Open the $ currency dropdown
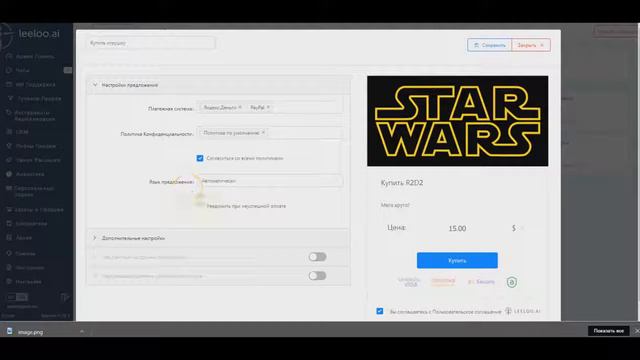640x360 pixels. (x=517, y=228)
